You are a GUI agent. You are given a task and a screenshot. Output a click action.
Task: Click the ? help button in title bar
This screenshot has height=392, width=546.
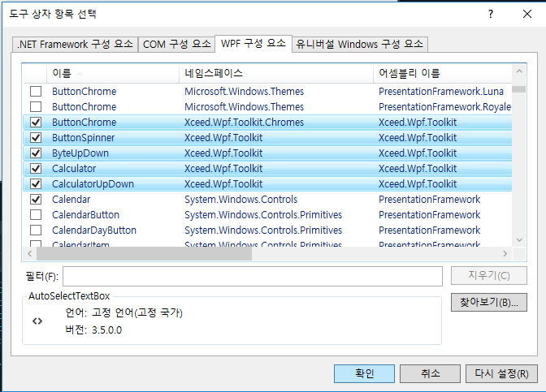491,14
